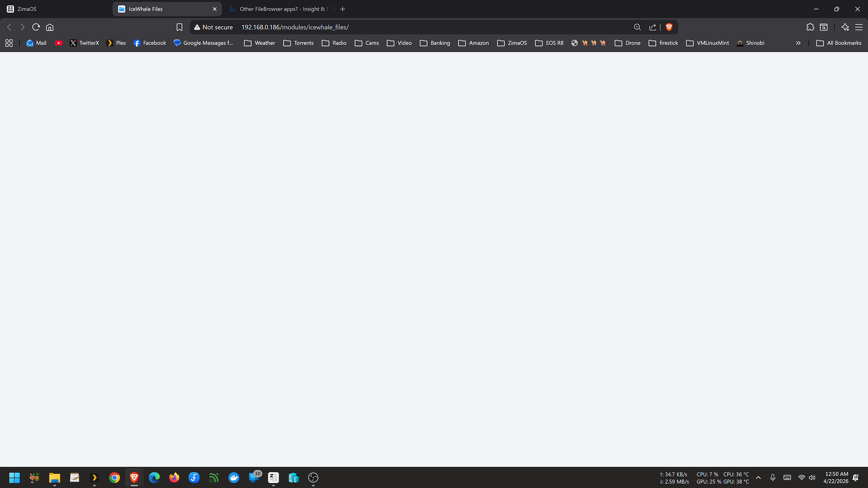The image size is (868, 488).
Task: Reload the IceWhale Files page
Action: (x=36, y=27)
